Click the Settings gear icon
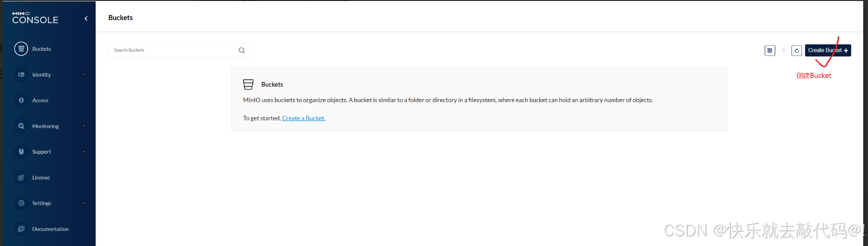The image size is (868, 246). (21, 203)
